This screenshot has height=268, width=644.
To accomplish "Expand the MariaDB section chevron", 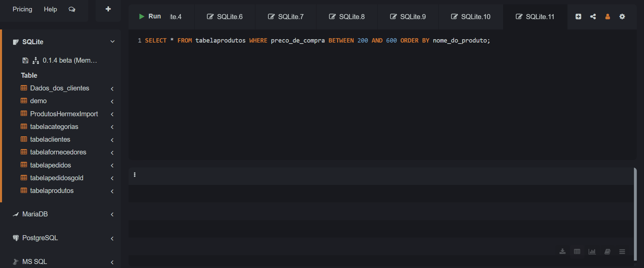I will tap(112, 214).
